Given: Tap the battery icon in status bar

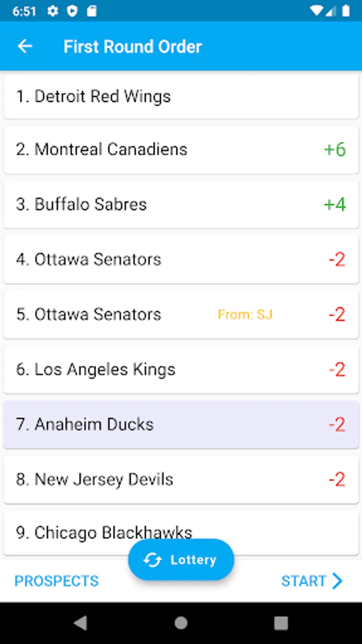Looking at the screenshot, I should pos(346,11).
